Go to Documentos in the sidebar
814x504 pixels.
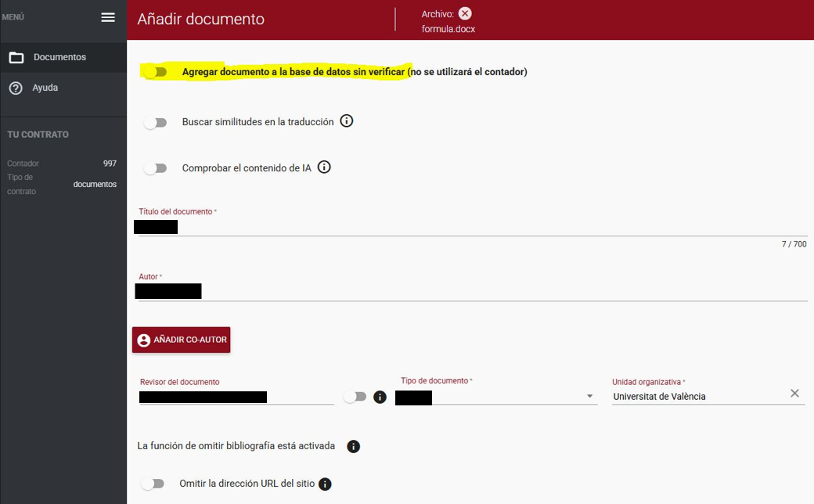(x=59, y=57)
